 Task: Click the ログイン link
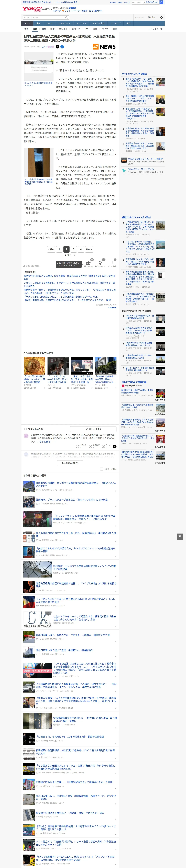[x=57, y=11]
